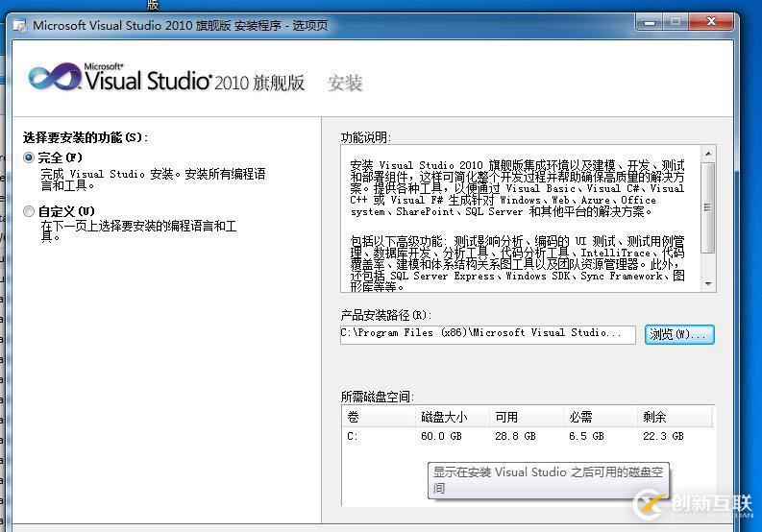Click the 60.0 GB disk size value
Screen dimensions: 762x532
tap(441, 436)
